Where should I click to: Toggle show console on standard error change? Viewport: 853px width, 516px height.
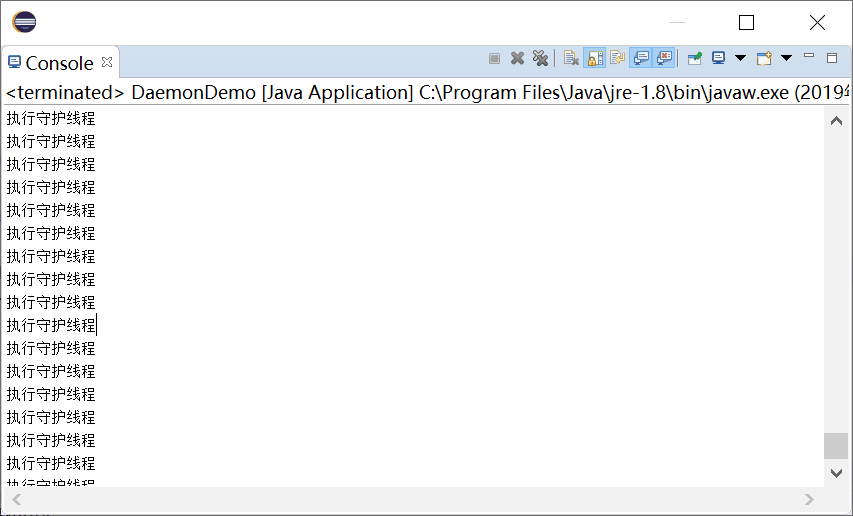click(664, 58)
